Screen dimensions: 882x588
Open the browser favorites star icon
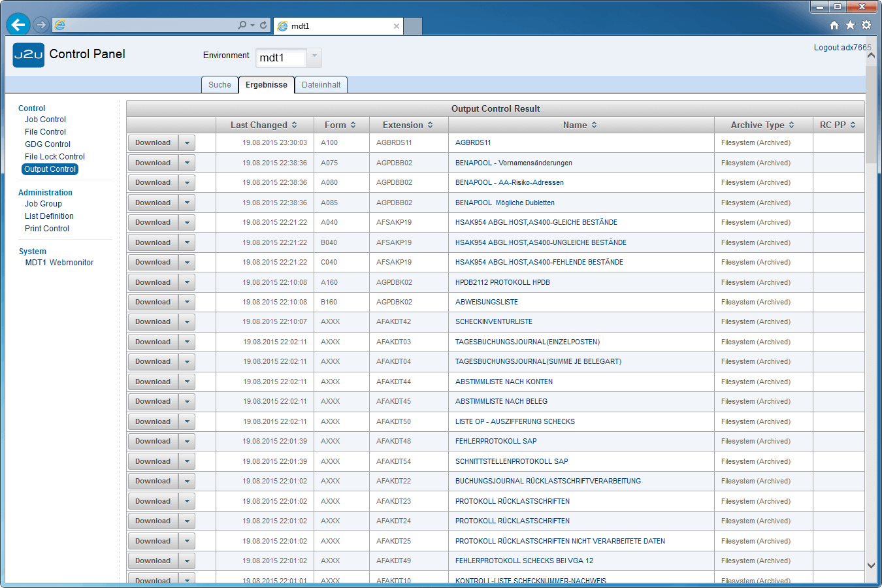pos(850,25)
